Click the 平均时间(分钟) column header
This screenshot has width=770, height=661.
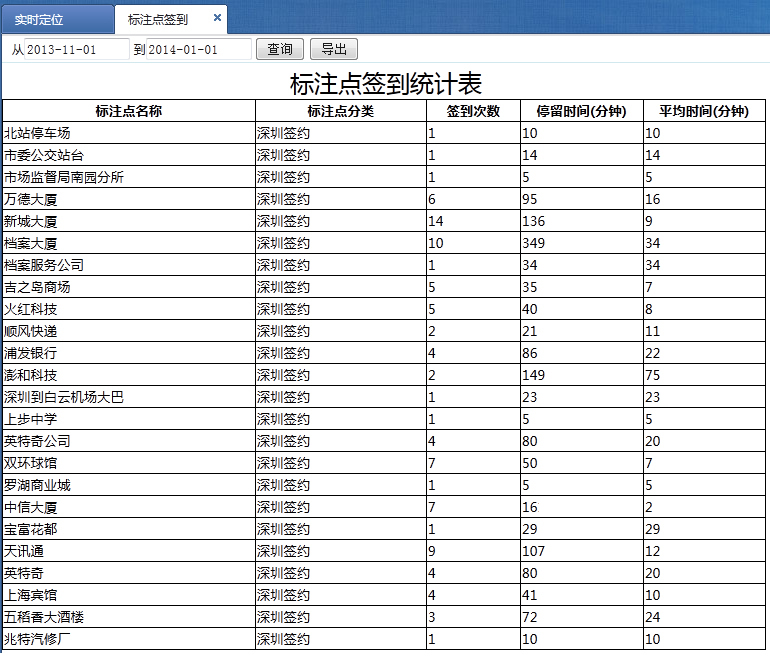pos(703,111)
